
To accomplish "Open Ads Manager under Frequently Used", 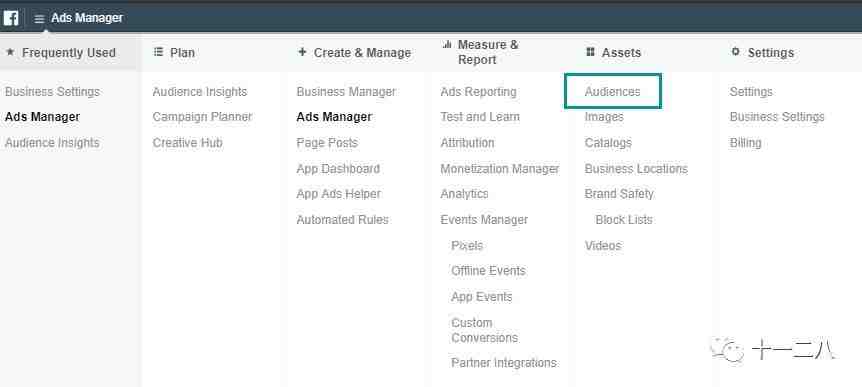I will [x=42, y=117].
